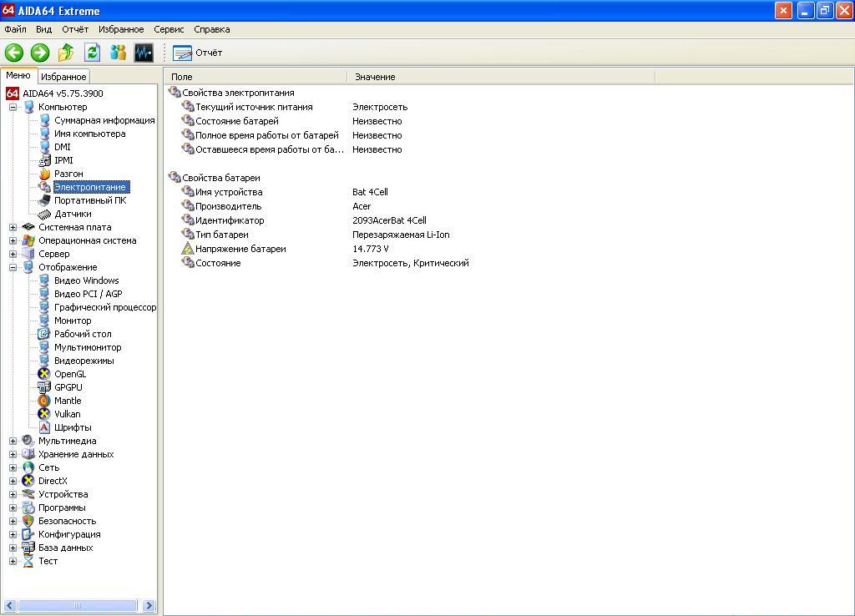The width and height of the screenshot is (855, 616).
Task: Click the OpenGL icon in the tree
Action: pos(44,374)
